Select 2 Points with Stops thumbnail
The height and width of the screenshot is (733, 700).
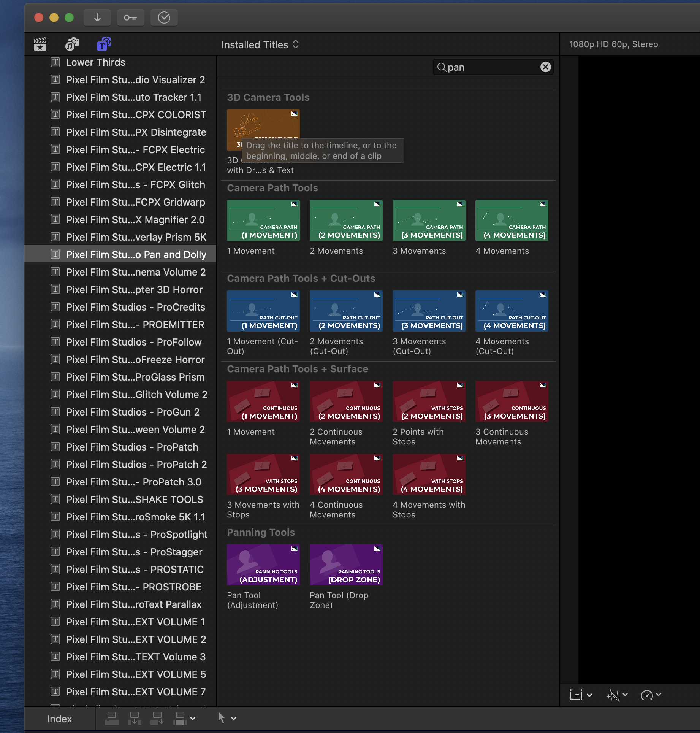429,401
